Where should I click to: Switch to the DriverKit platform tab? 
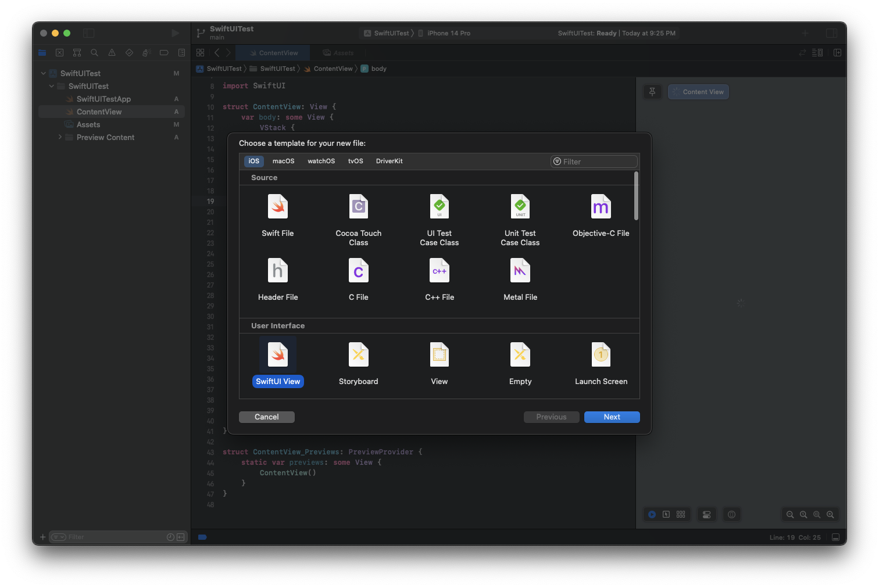[390, 161]
